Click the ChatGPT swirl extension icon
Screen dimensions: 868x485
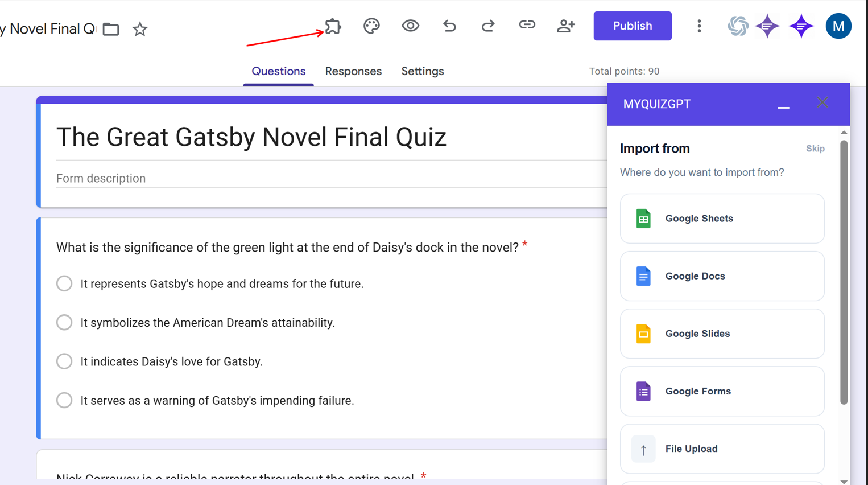tap(738, 26)
